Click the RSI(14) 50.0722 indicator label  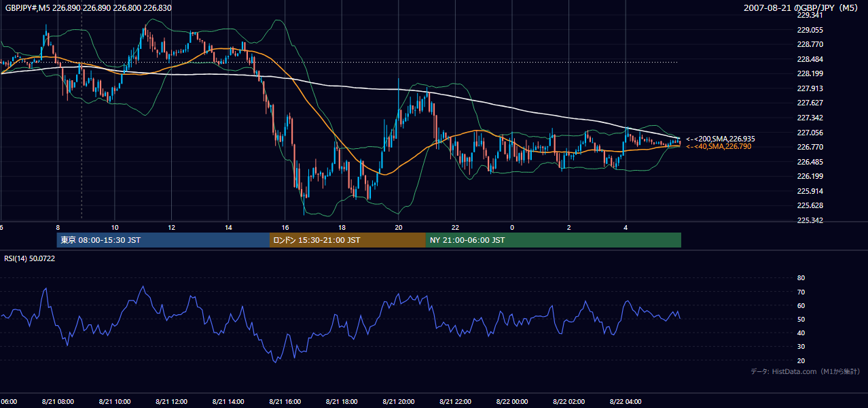tap(30, 258)
